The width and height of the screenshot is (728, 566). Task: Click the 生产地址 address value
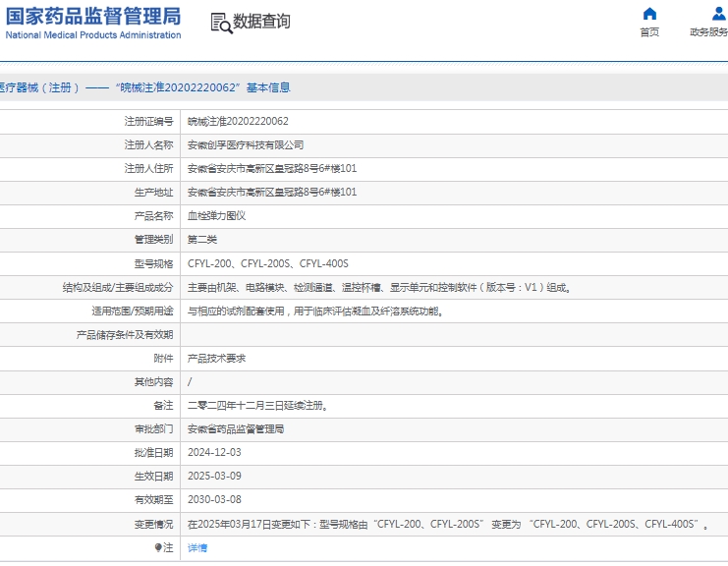coord(272,193)
